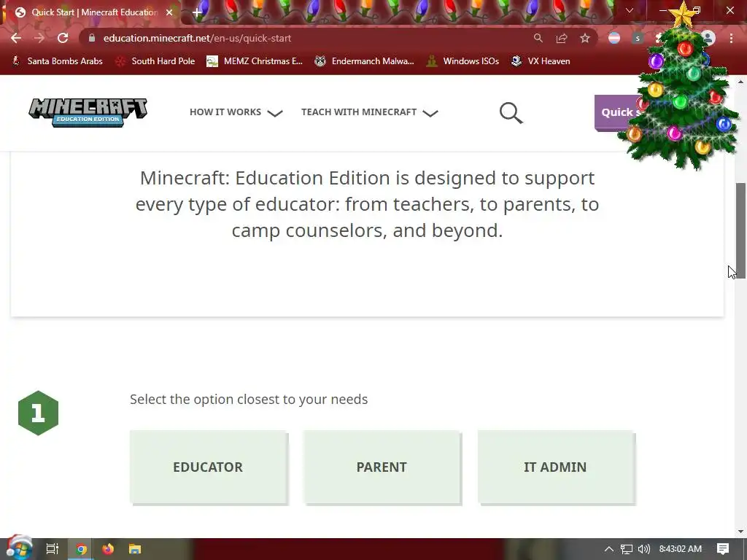Click the purple Quick start button
The image size is (747, 560).
coord(619,112)
